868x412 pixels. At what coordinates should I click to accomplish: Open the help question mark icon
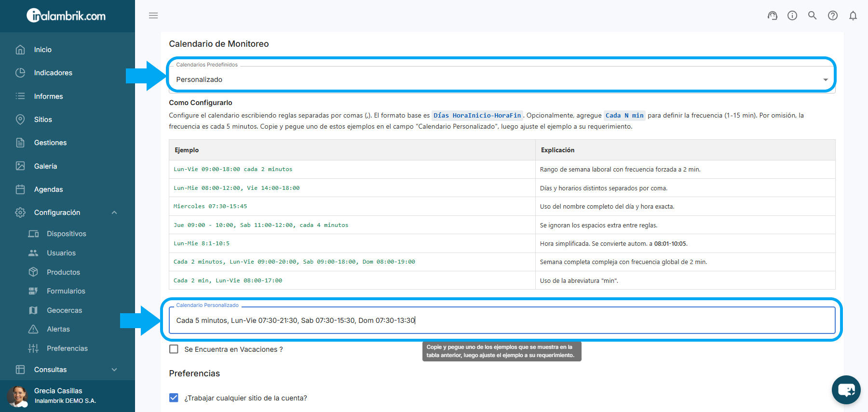click(x=833, y=15)
